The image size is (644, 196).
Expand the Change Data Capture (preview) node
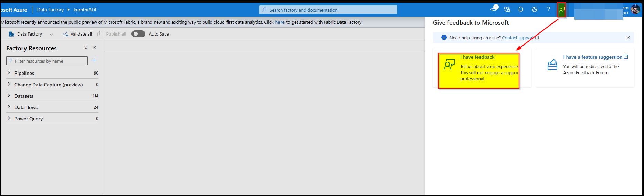coord(9,84)
